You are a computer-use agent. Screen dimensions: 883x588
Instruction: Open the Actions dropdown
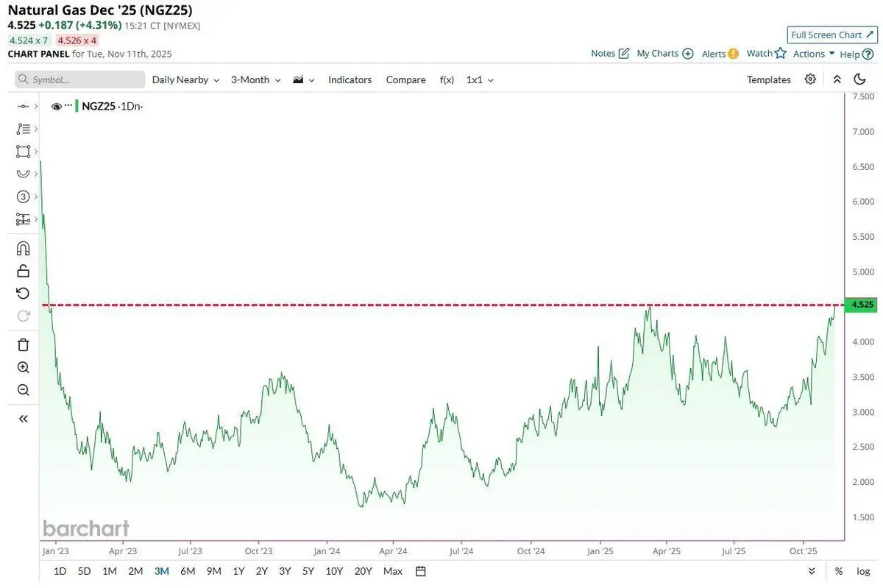coord(814,54)
